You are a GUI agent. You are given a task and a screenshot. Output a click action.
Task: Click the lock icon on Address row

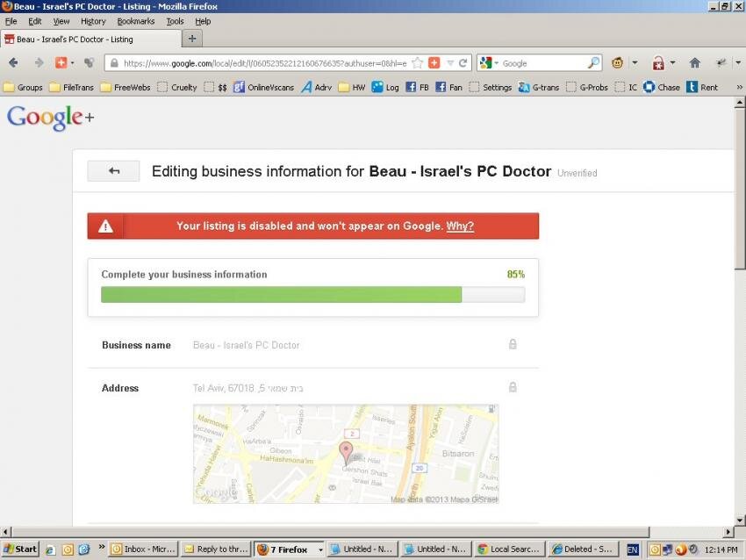coord(513,387)
